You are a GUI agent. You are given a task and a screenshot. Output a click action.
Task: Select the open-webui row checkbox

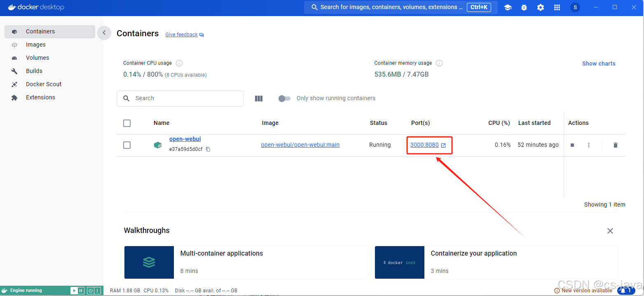[x=127, y=145]
